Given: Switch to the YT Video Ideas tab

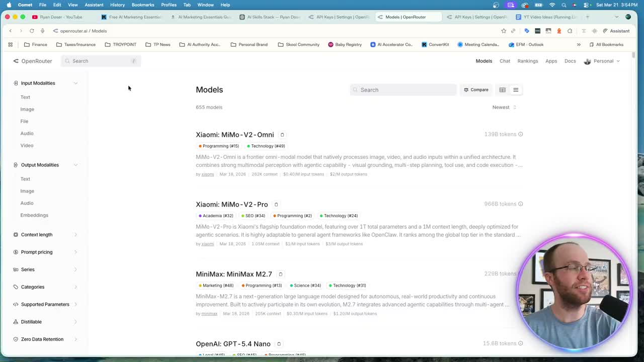Looking at the screenshot, I should (546, 17).
